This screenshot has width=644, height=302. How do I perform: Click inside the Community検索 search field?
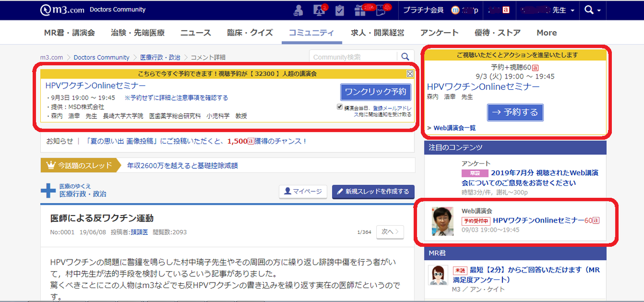[x=353, y=57]
